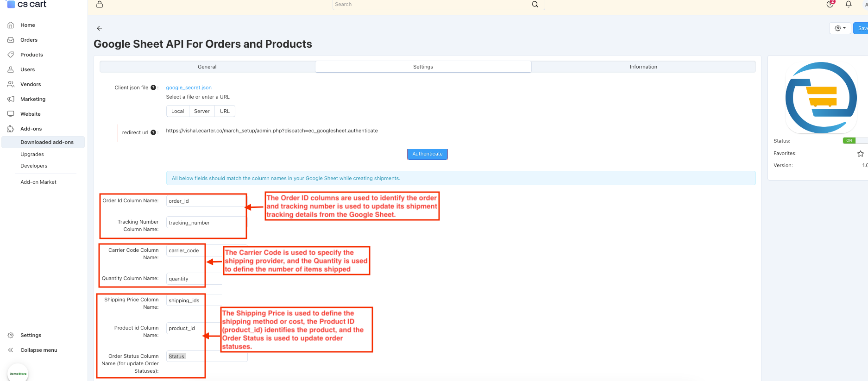
Task: Click the add-on cart logo image
Action: (x=821, y=98)
